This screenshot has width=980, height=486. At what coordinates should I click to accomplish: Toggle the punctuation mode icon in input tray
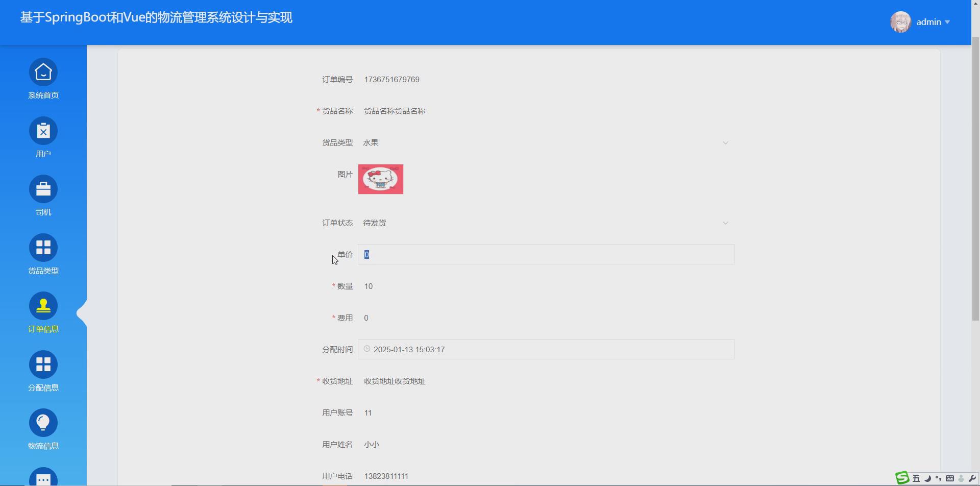(938, 478)
